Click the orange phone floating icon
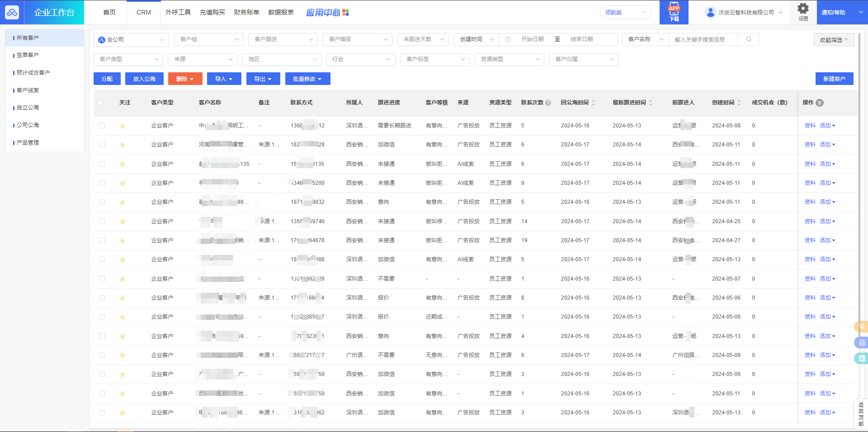 pyautogui.click(x=862, y=326)
